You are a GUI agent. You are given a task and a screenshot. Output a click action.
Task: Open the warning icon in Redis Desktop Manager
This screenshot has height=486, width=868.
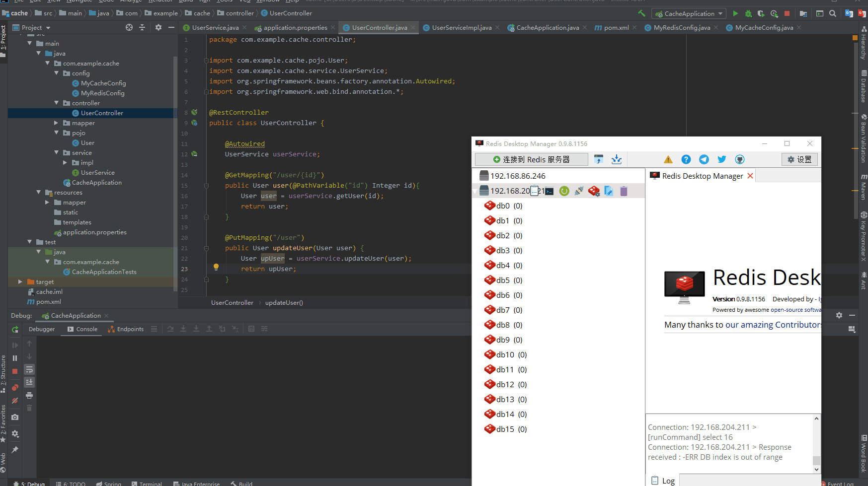point(668,159)
